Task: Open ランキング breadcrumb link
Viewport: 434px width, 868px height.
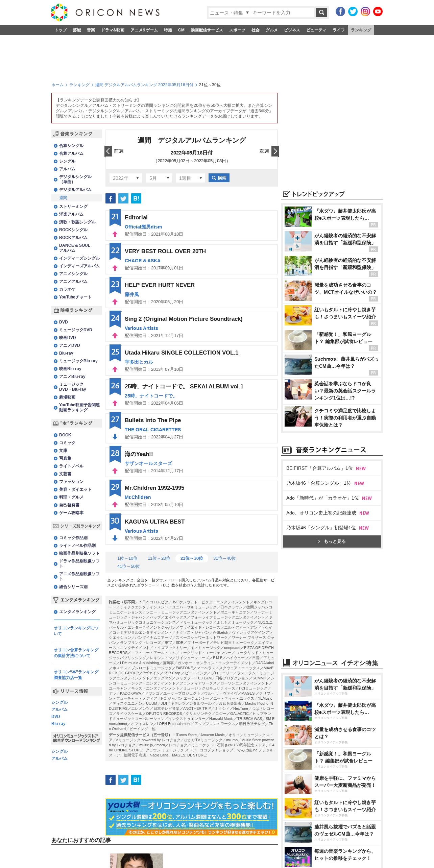Action: click(79, 85)
